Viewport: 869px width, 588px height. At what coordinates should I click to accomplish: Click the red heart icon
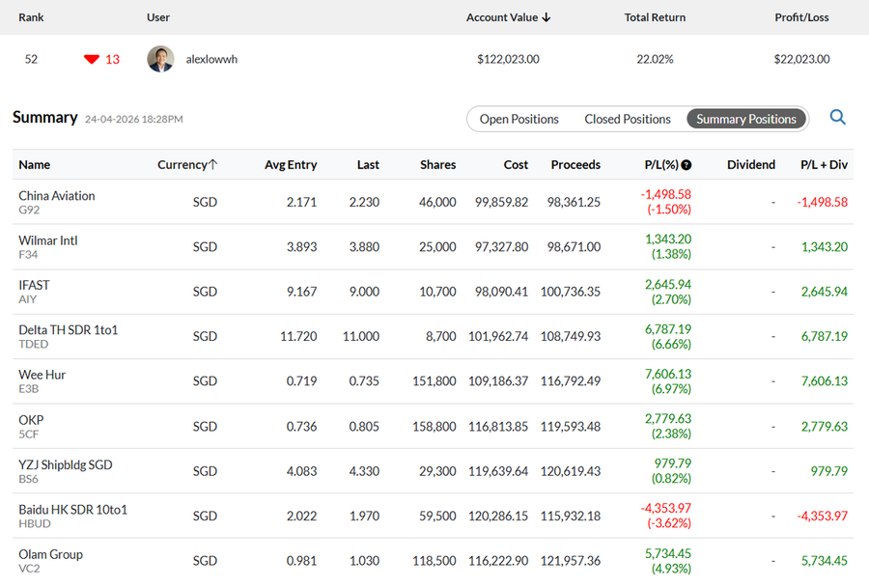point(92,59)
